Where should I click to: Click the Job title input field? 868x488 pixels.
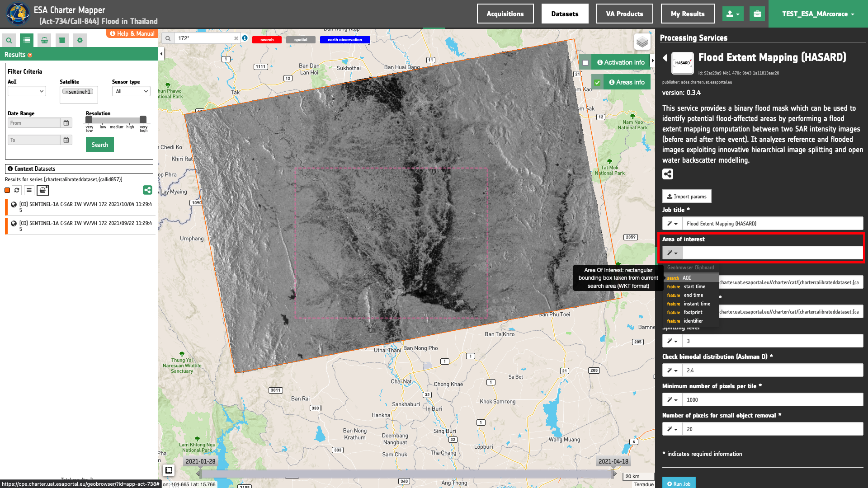coord(772,224)
